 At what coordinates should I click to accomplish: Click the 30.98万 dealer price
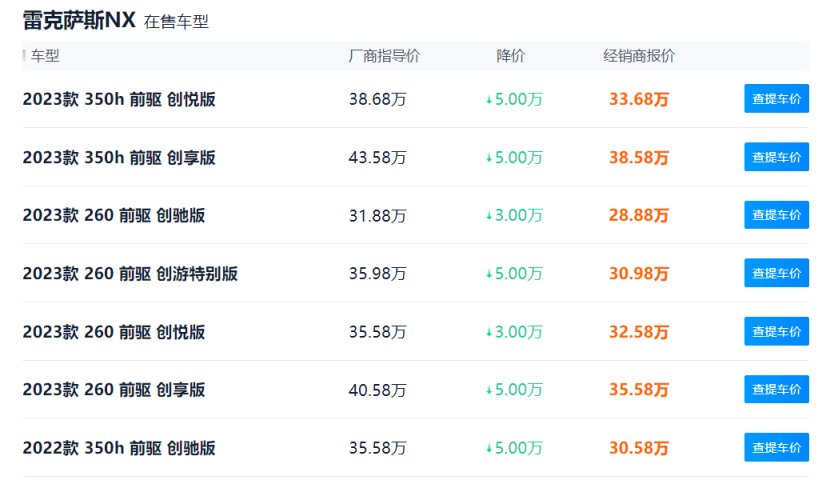pos(639,273)
